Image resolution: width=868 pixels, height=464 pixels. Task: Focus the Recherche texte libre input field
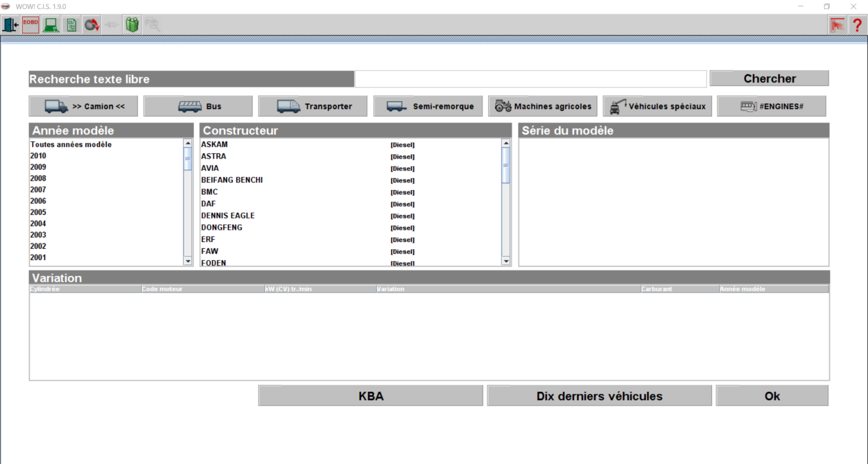coord(531,79)
